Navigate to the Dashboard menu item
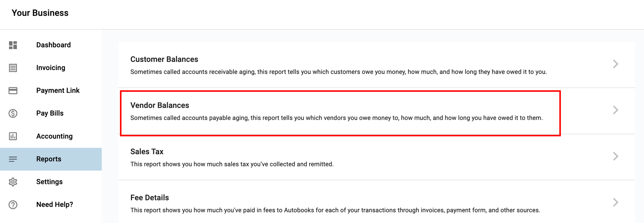This screenshot has width=644, height=223. point(53,45)
